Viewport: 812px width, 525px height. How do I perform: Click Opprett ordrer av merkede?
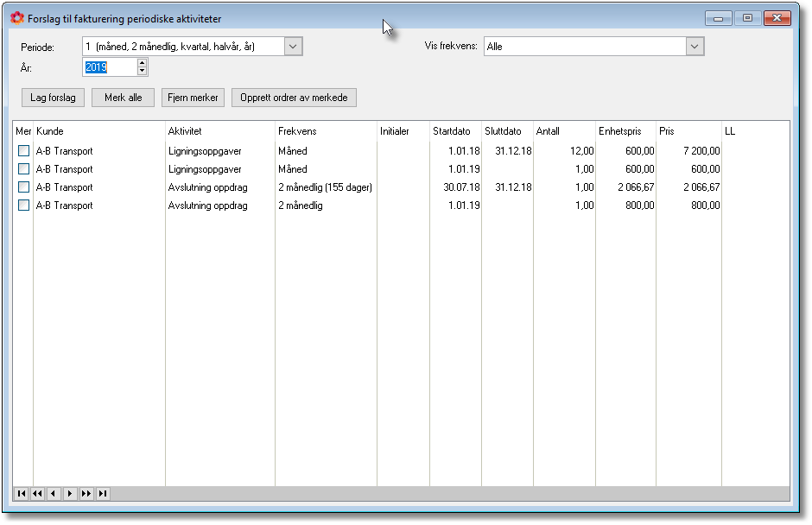[x=295, y=98]
